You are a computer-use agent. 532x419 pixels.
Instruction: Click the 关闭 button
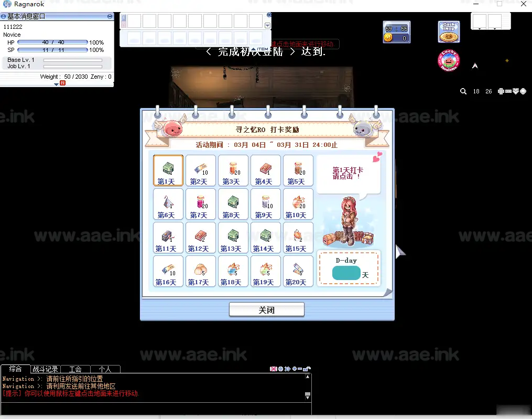point(267,310)
